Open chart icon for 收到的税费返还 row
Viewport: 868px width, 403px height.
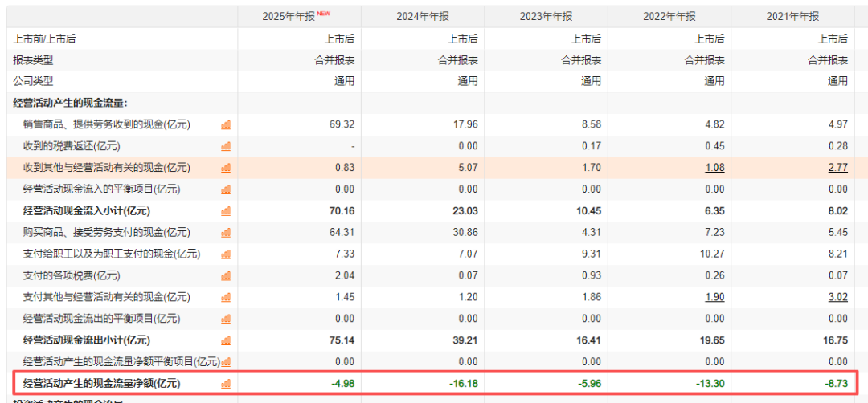[x=226, y=146]
